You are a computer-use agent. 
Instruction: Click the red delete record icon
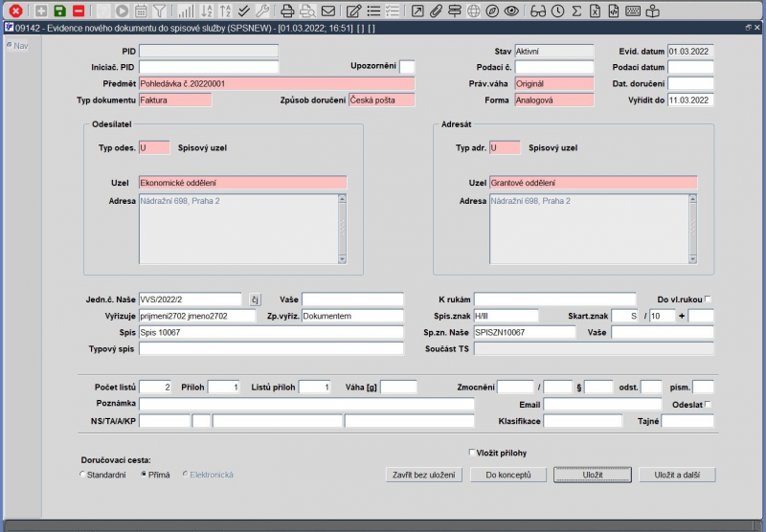(79, 11)
